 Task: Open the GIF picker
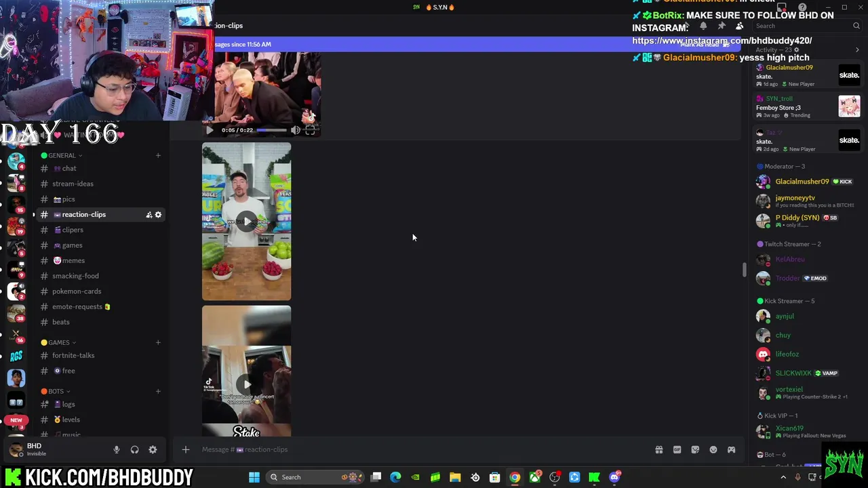[x=677, y=449]
